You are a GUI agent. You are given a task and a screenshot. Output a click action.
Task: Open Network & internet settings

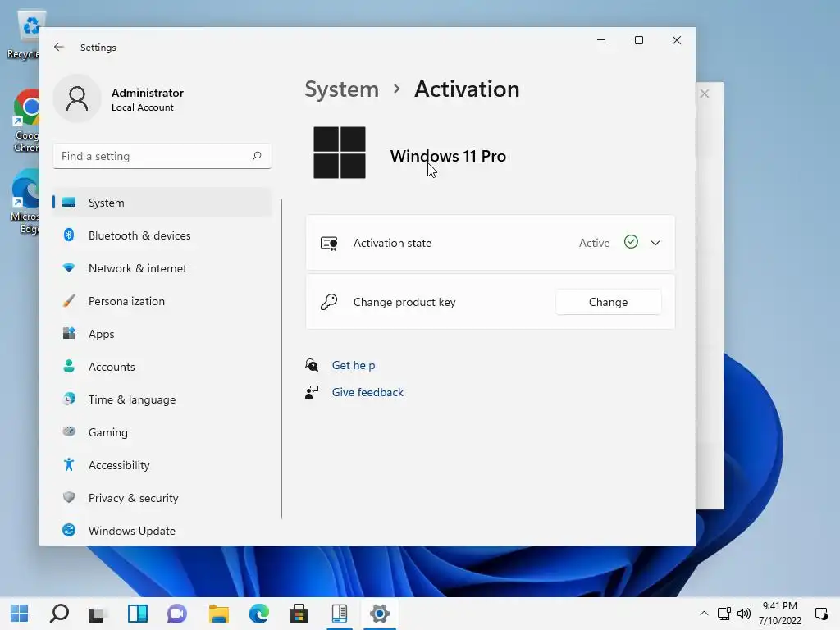coord(162,268)
